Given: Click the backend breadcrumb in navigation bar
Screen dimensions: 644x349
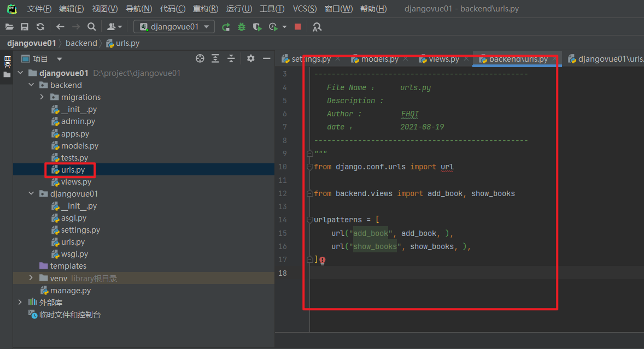Looking at the screenshot, I should point(81,43).
